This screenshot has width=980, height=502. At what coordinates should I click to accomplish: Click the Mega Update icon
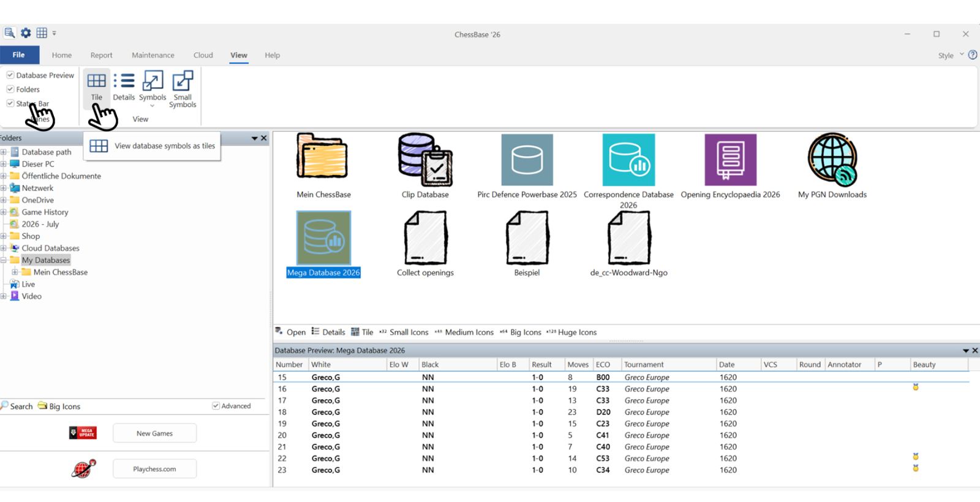click(x=83, y=433)
